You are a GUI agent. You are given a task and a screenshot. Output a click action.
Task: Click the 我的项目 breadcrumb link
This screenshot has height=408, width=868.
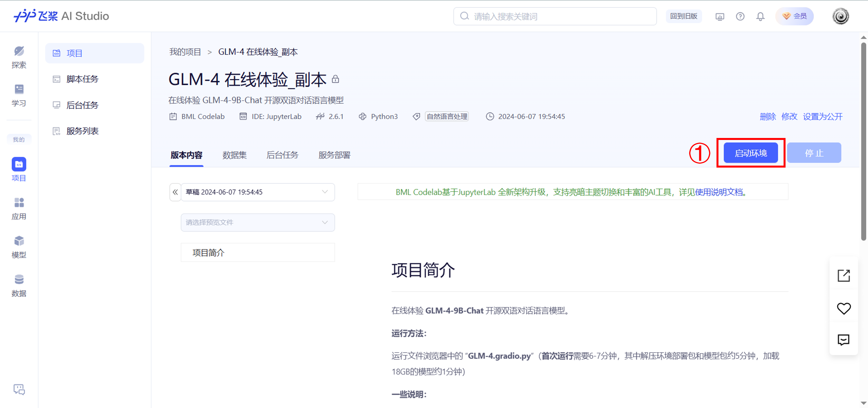[185, 52]
